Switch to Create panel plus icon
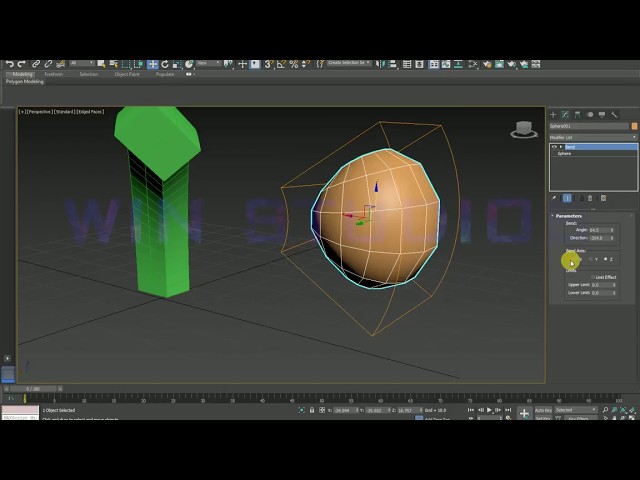The width and height of the screenshot is (640, 480). click(553, 115)
